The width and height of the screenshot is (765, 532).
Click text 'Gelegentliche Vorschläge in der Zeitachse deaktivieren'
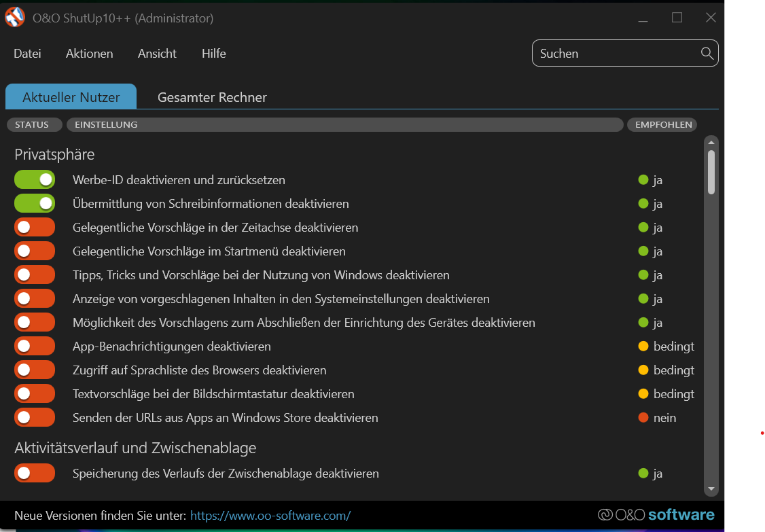click(215, 228)
